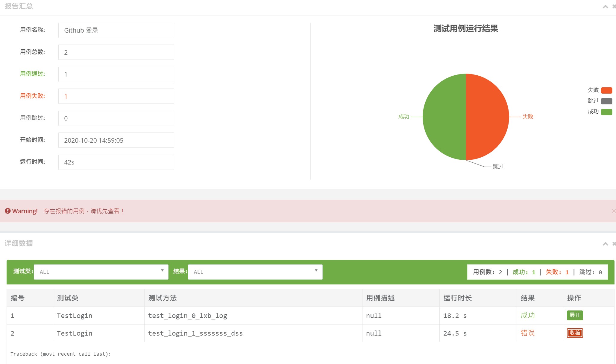616x364 pixels.
Task: Click the 详细数据 panel heading
Action: click(x=19, y=243)
